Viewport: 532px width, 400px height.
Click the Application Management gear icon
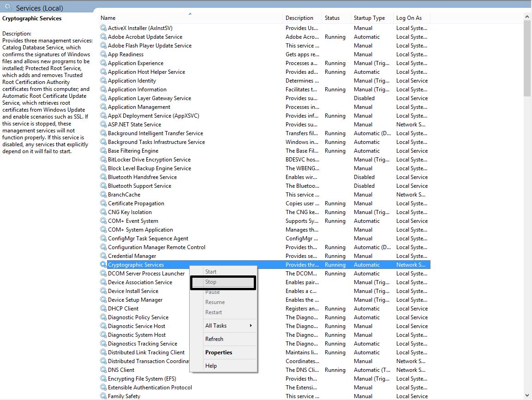click(103, 107)
